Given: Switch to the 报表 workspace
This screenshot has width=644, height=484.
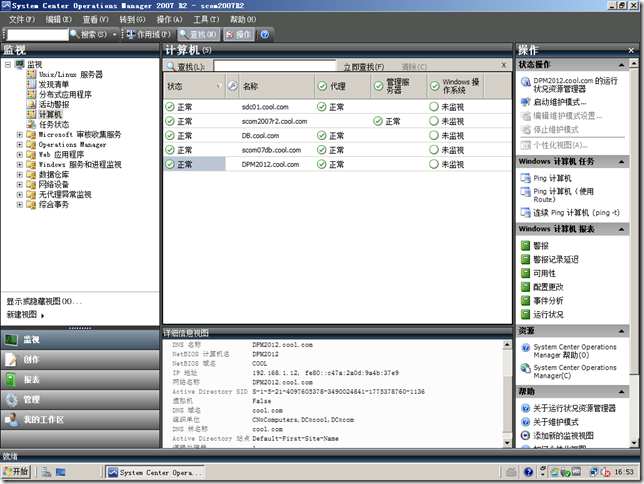Looking at the screenshot, I should tap(80, 380).
